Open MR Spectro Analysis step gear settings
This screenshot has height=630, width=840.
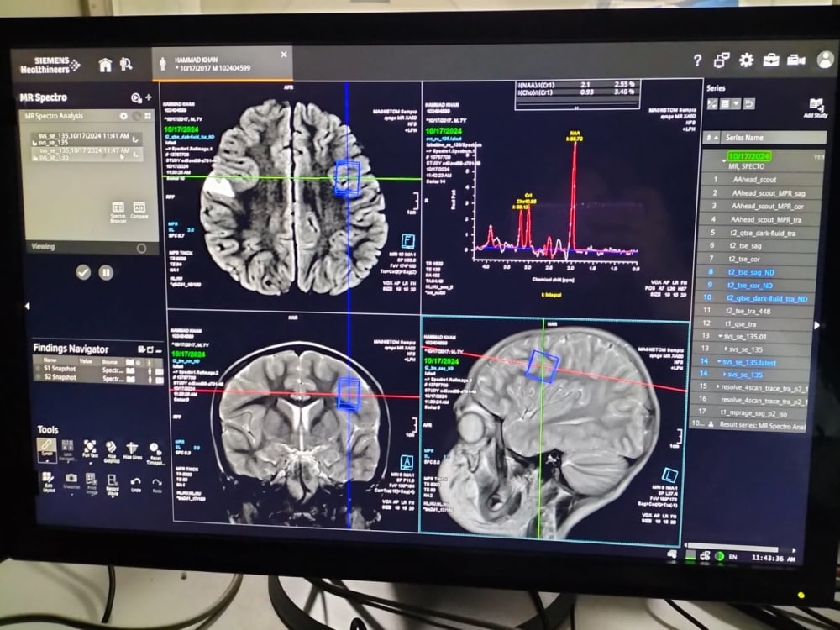(123, 116)
